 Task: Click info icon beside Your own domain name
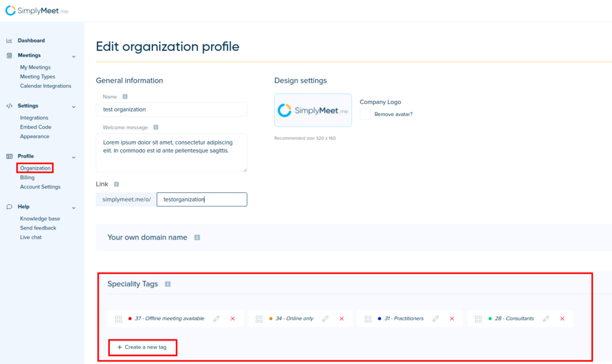click(x=197, y=238)
